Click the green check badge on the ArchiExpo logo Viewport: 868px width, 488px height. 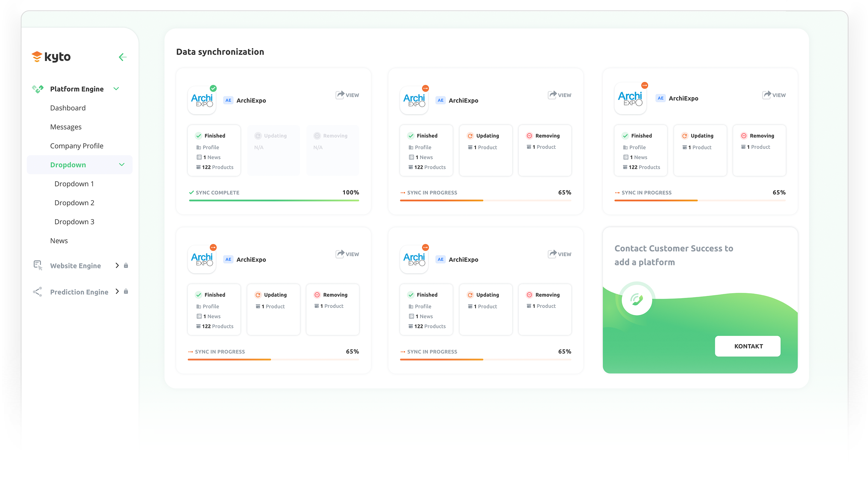coord(213,88)
